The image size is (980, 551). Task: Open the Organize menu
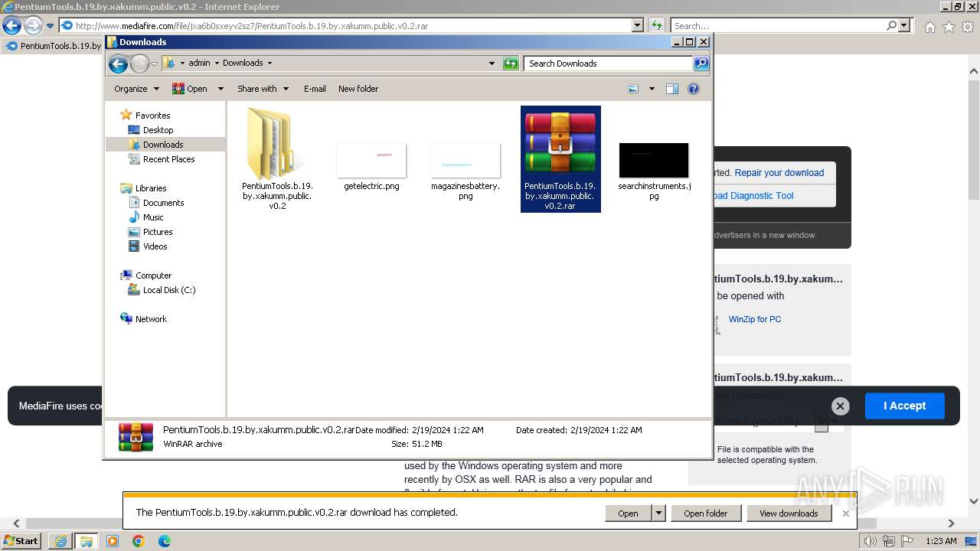[x=136, y=89]
